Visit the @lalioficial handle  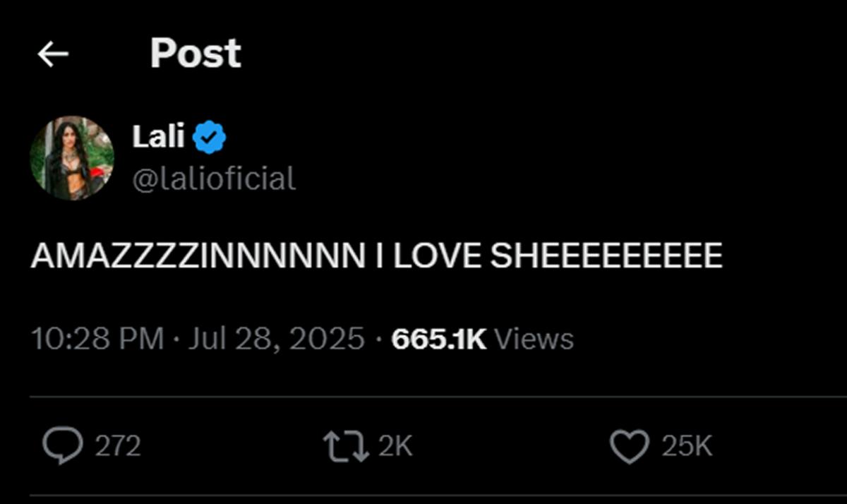tap(214, 179)
